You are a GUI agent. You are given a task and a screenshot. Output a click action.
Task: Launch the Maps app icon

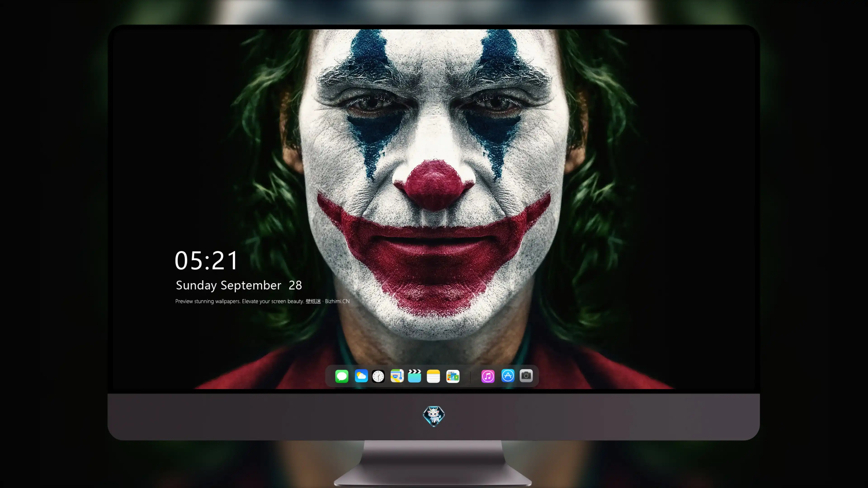tap(397, 376)
